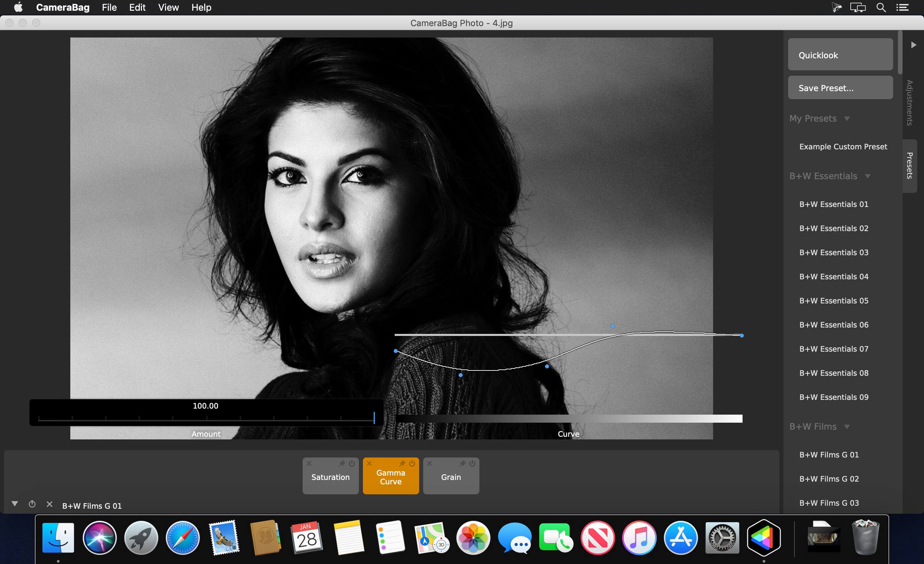Apply B+W Essentials 08 preset
The image size is (924, 564).
point(834,373)
